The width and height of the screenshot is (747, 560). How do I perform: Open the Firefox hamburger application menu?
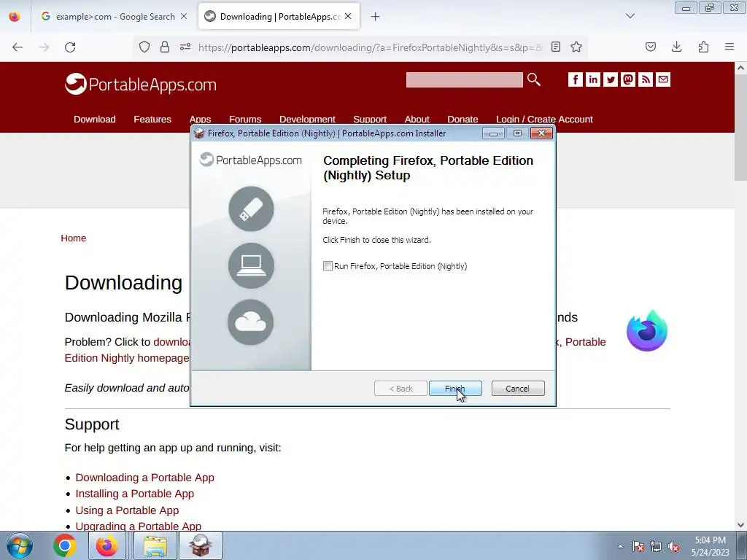coord(729,47)
